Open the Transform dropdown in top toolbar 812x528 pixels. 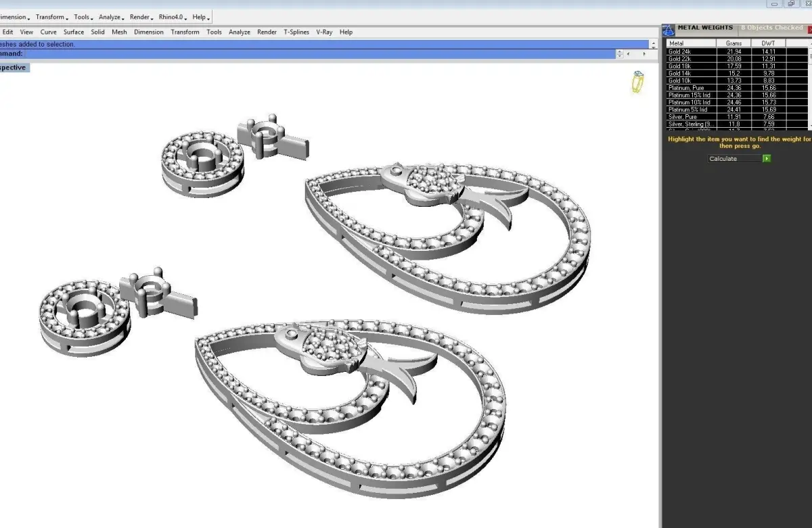point(52,17)
